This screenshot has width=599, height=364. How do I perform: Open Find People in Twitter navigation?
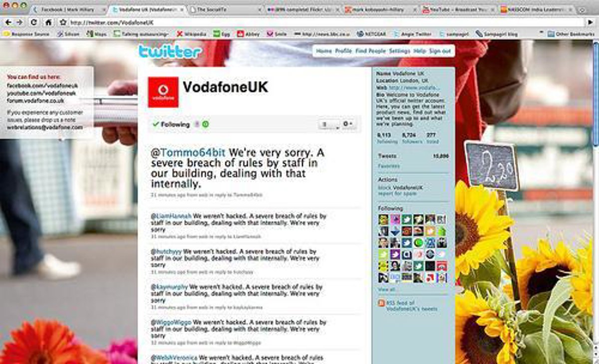click(x=370, y=51)
